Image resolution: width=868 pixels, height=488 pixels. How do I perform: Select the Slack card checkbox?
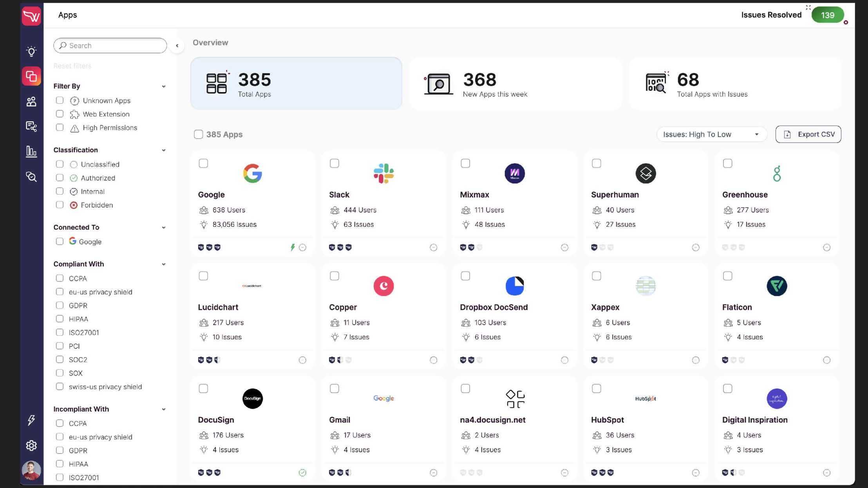tap(335, 163)
